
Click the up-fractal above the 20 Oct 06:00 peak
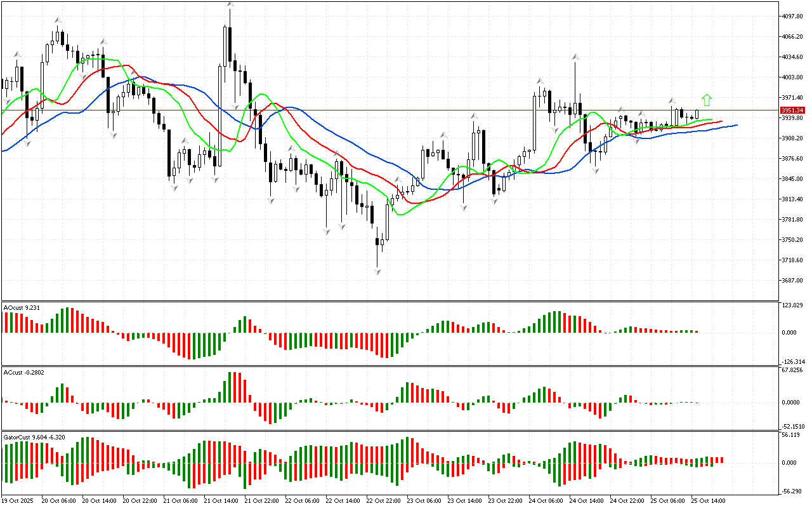click(x=58, y=20)
